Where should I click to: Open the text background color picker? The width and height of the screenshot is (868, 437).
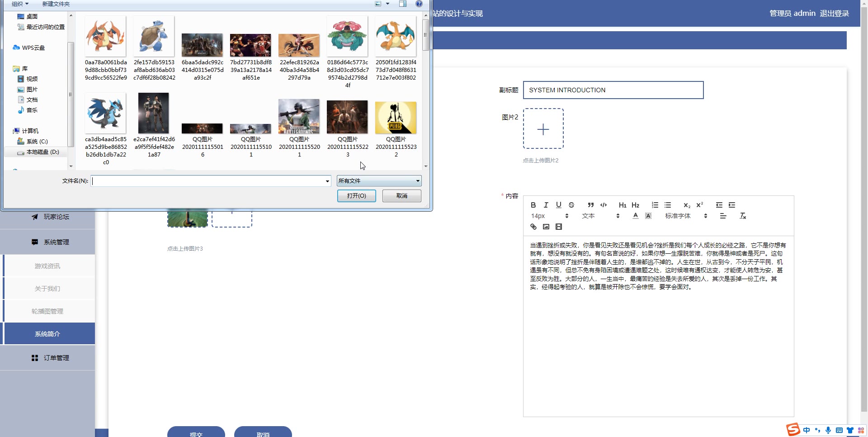click(x=648, y=216)
